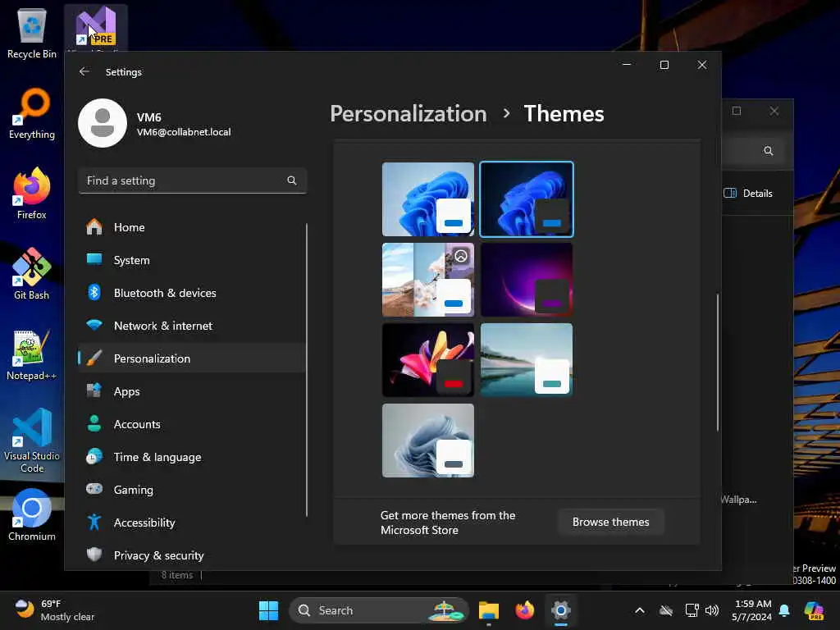The width and height of the screenshot is (840, 630).
Task: Maximize the Settings window
Action: 664,65
